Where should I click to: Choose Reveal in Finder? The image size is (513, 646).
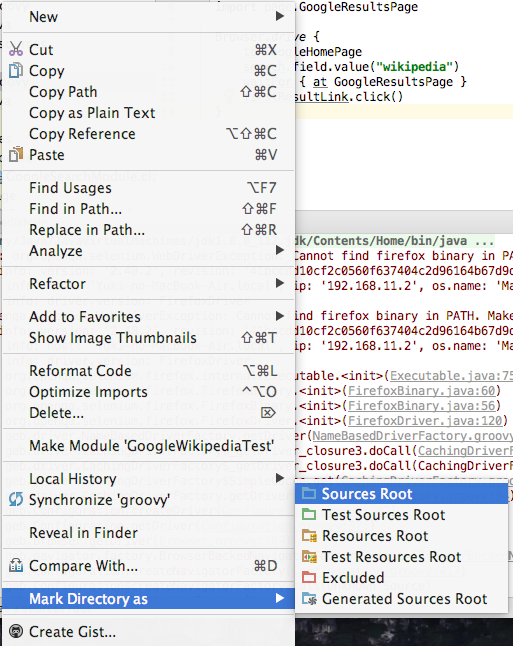pyautogui.click(x=148, y=532)
